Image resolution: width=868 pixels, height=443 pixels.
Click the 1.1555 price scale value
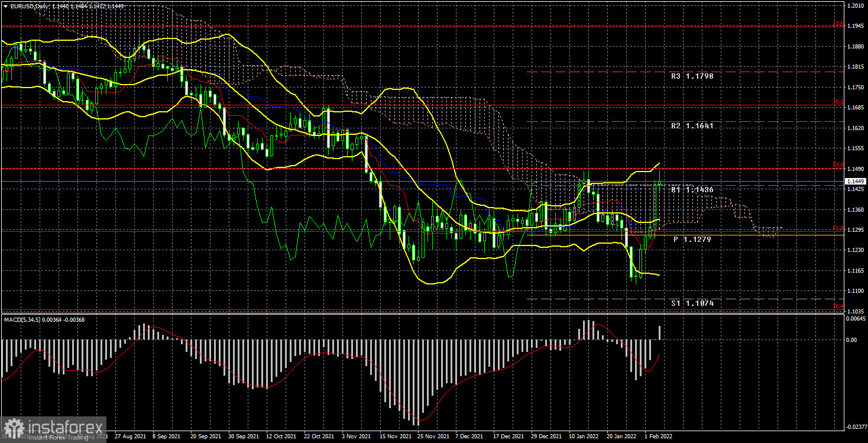click(856, 148)
